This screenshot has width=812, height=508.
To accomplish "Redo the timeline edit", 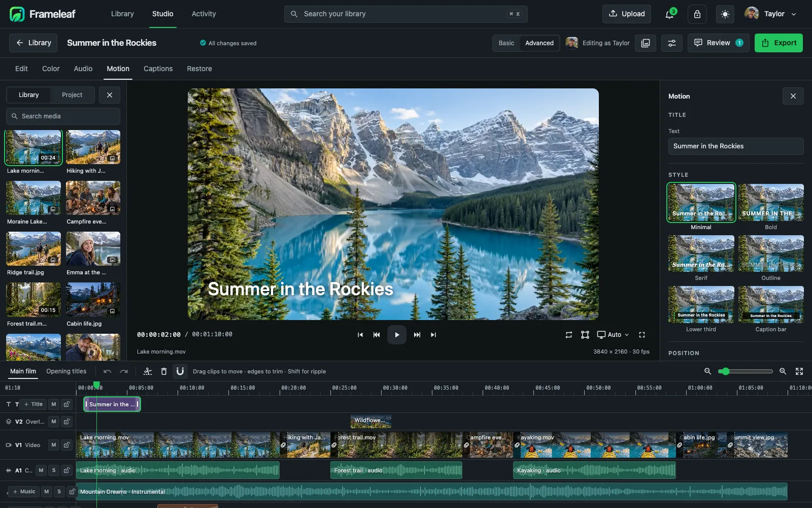I will click(124, 371).
